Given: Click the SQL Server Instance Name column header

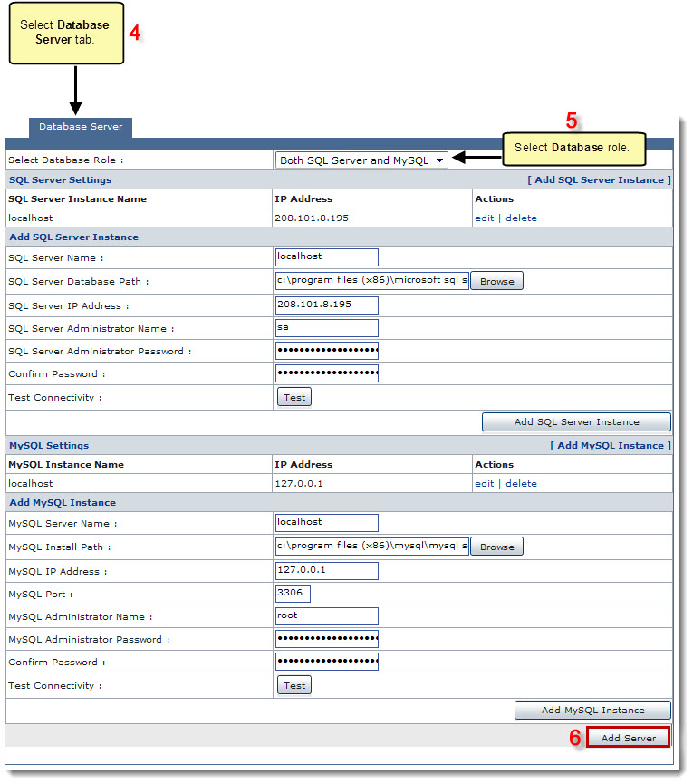Looking at the screenshot, I should point(77,199).
